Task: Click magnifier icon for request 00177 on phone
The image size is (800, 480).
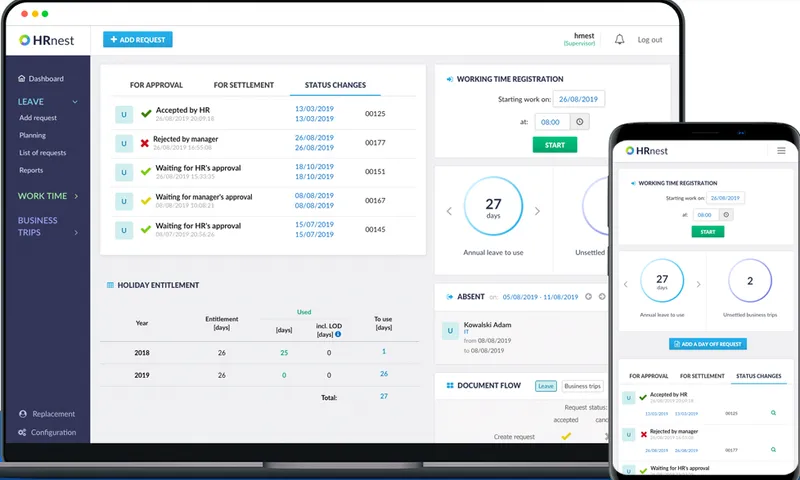Action: point(773,449)
